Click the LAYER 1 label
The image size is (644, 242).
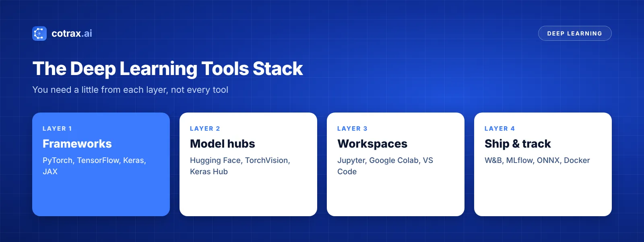click(x=57, y=129)
